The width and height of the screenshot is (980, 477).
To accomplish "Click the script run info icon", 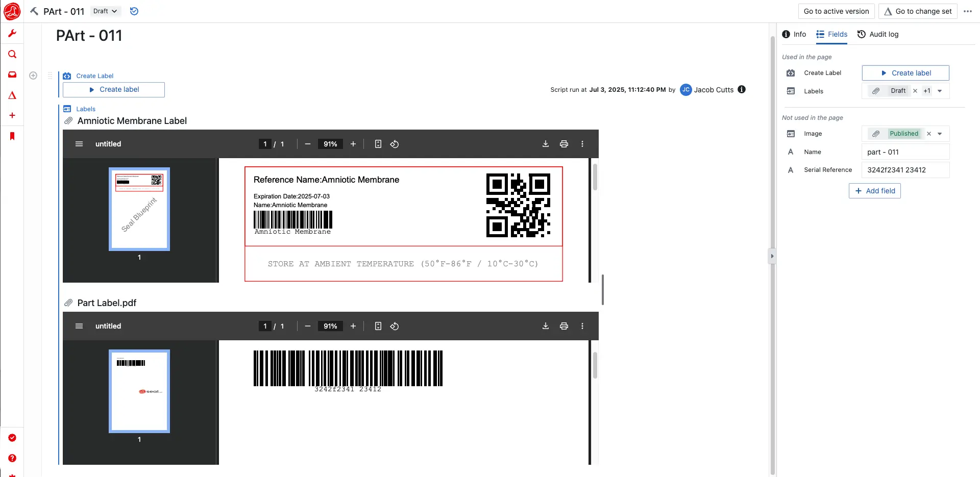I will click(x=742, y=89).
